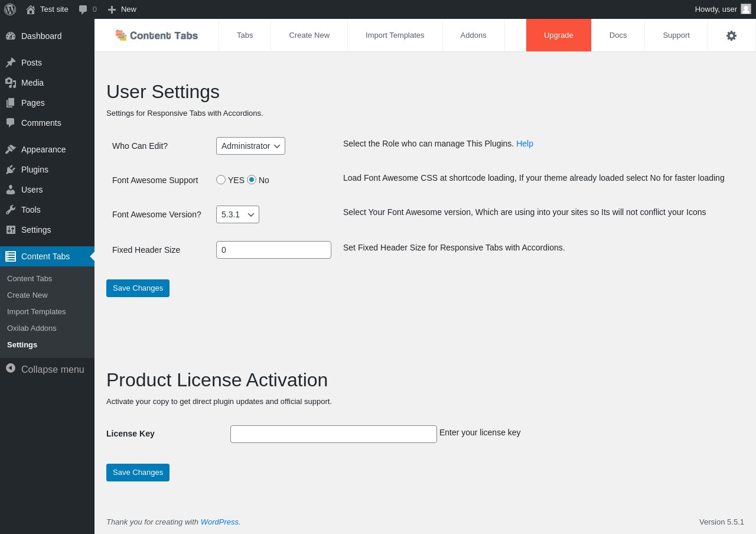756x534 pixels.
Task: Expand the Font Awesome Version dropdown
Action: [x=237, y=214]
